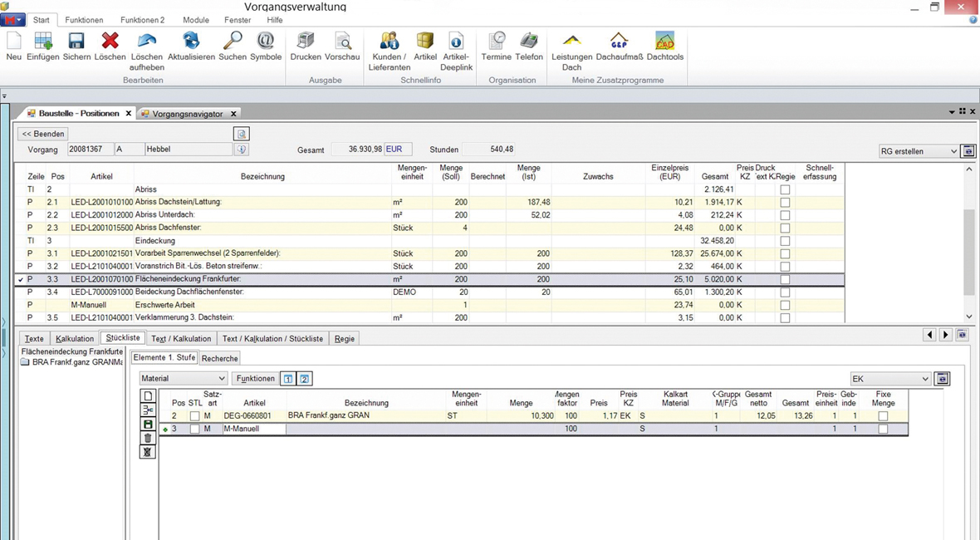This screenshot has height=540, width=980.
Task: Toggle Fixe Menge checkbox for BRA Frankf.ganz GRAN
Action: [x=883, y=416]
